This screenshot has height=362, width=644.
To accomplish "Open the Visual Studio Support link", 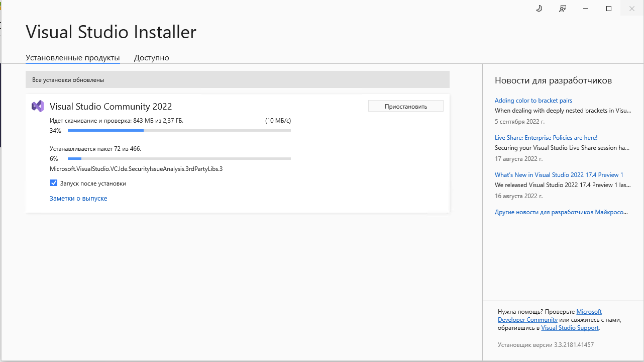I will pyautogui.click(x=570, y=328).
